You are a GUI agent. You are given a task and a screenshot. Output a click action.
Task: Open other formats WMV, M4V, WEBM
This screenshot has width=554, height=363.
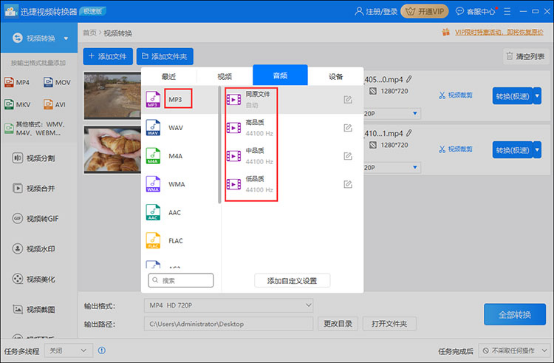[x=35, y=129]
